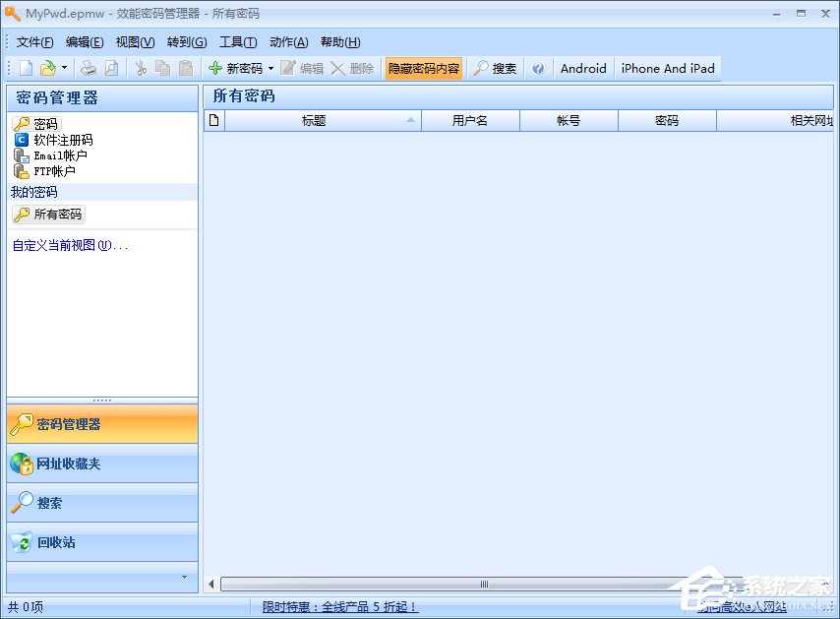Maximize the MyPwd window

pyautogui.click(x=801, y=14)
